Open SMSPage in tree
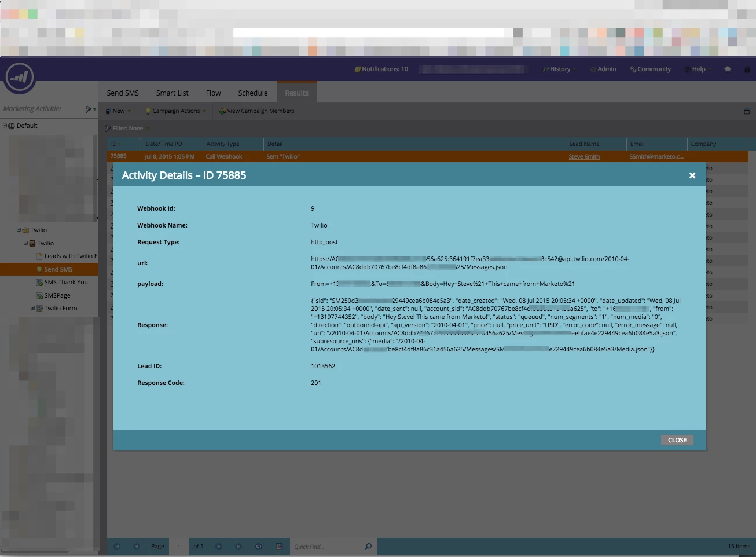 click(x=57, y=295)
